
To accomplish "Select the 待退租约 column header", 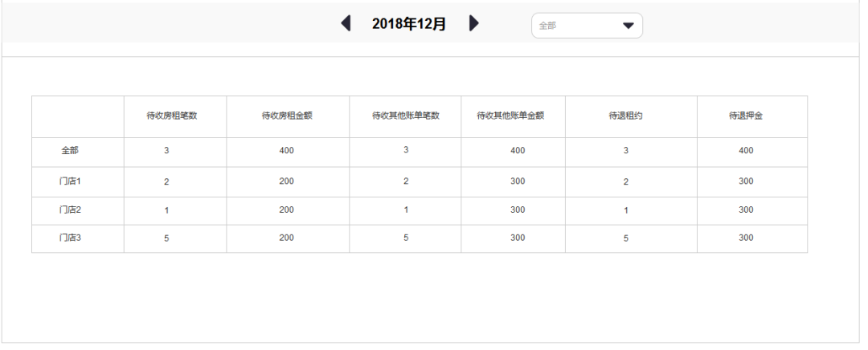I will [x=625, y=116].
